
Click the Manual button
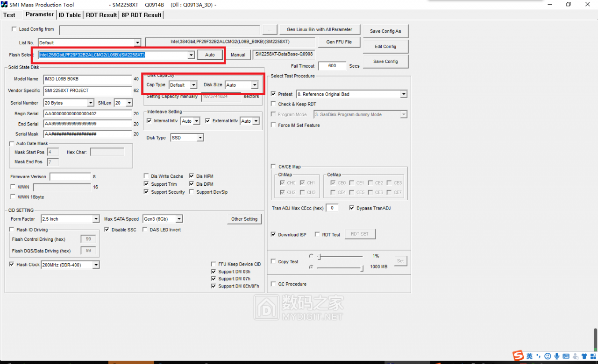[x=238, y=55]
